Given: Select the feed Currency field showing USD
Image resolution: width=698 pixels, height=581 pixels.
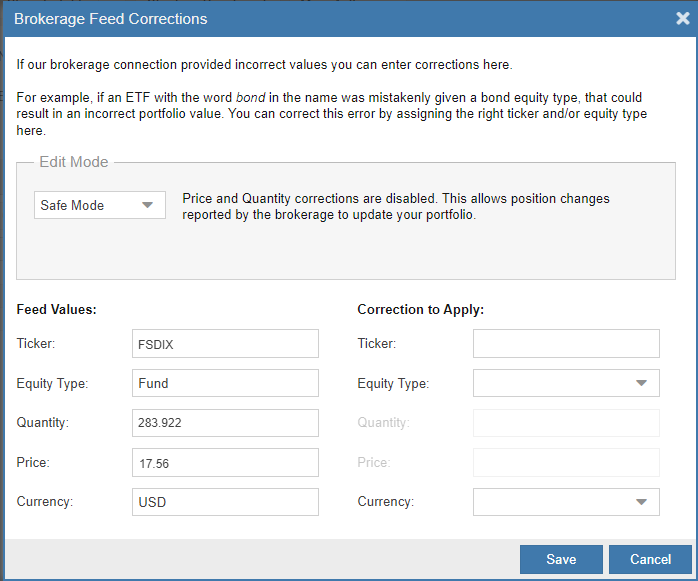Looking at the screenshot, I should pyautogui.click(x=225, y=502).
